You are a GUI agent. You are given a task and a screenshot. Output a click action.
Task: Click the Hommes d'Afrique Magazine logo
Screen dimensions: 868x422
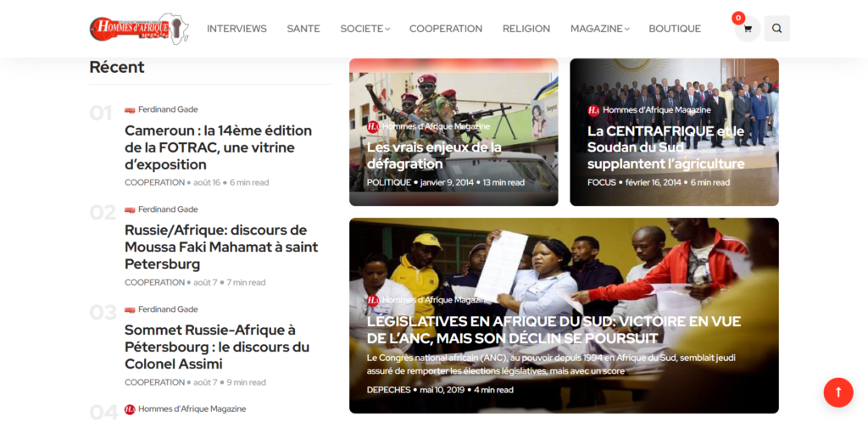click(x=139, y=29)
